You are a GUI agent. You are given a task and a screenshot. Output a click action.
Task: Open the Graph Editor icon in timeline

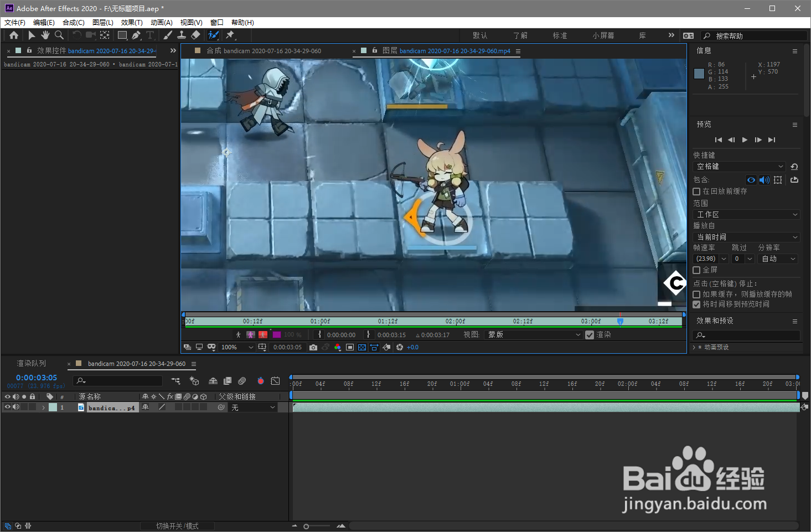tap(275, 381)
